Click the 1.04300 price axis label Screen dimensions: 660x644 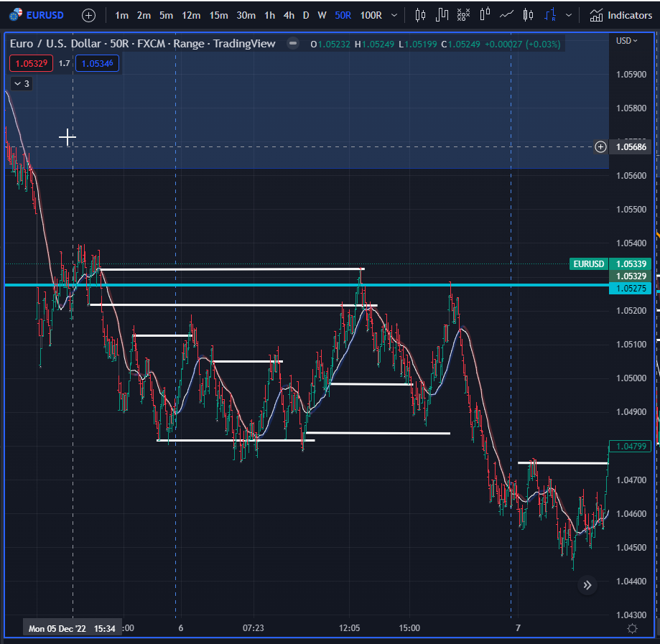pos(631,615)
